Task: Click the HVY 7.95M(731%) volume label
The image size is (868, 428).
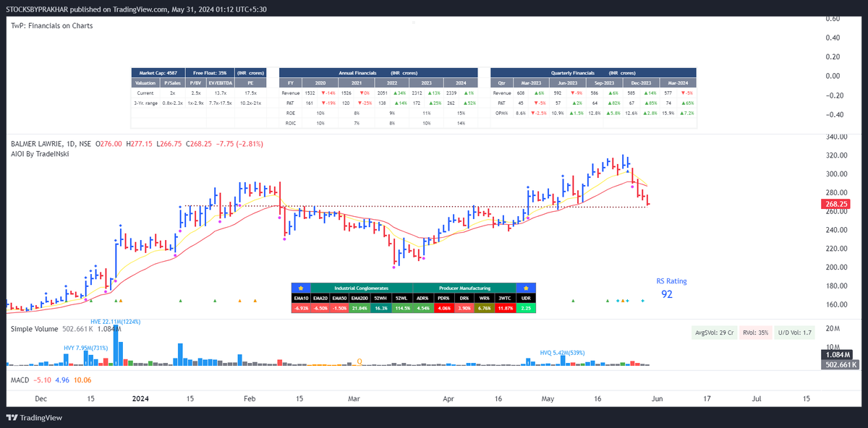Action: tap(85, 348)
